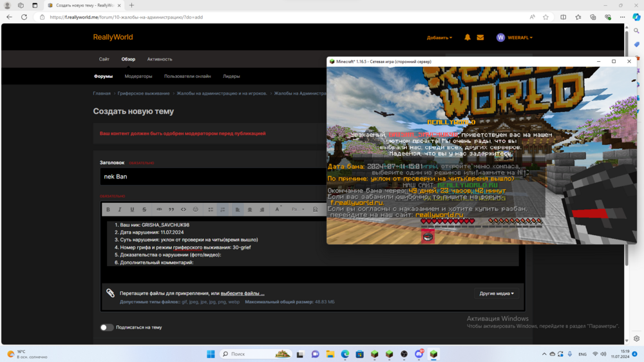Image resolution: width=644 pixels, height=362 pixels.
Task: Click the ENG language indicator
Action: pyautogui.click(x=582, y=354)
